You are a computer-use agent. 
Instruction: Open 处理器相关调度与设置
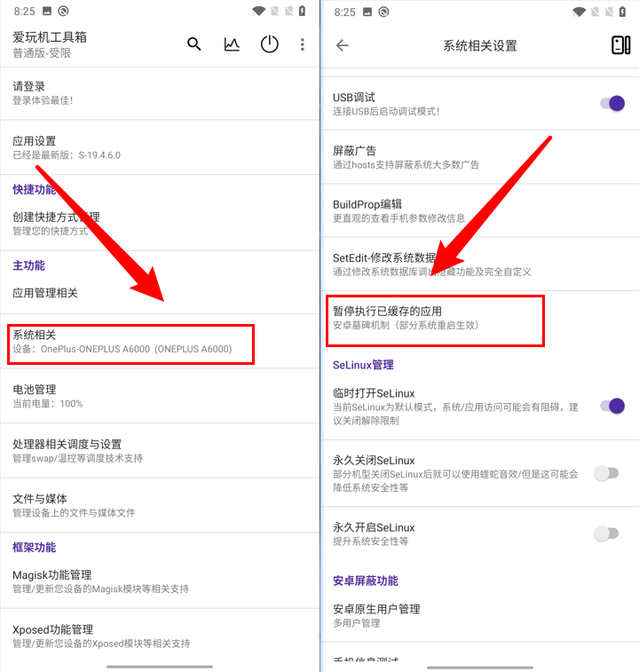(160, 451)
